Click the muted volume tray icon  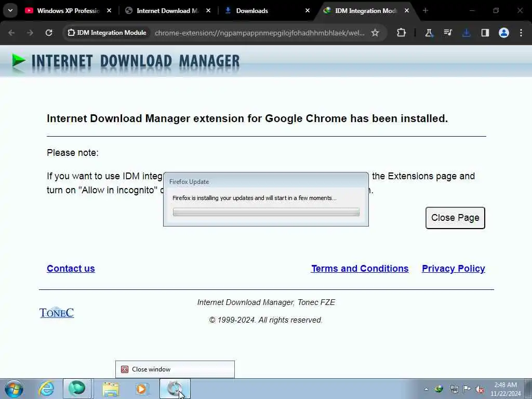tap(480, 390)
